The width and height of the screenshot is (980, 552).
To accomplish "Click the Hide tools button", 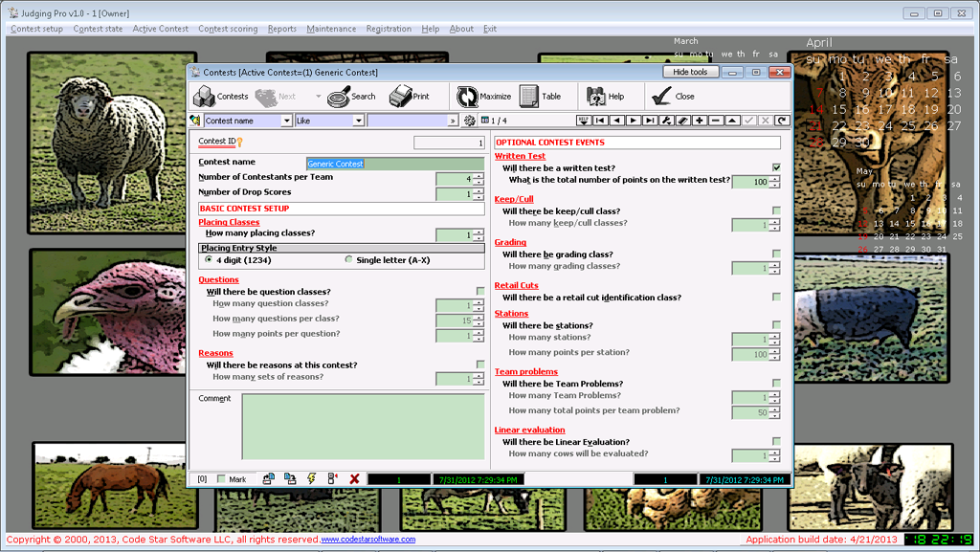I will (x=689, y=72).
